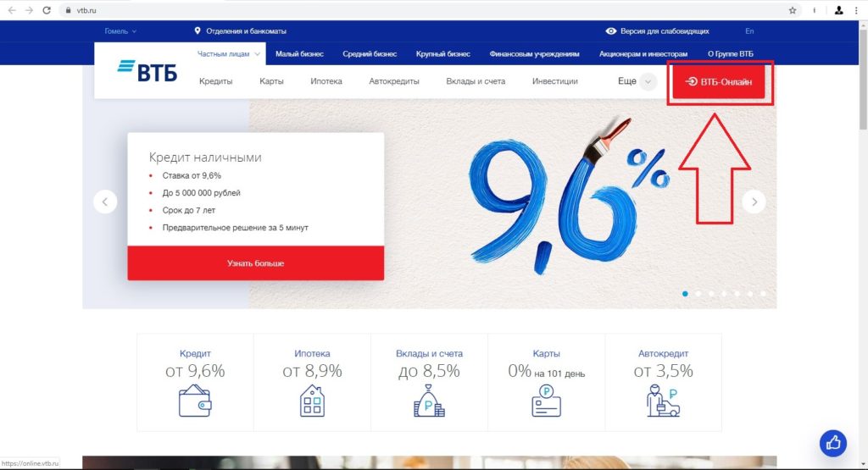Click the eye icon for visually impaired version
868x470 pixels.
coord(611,31)
